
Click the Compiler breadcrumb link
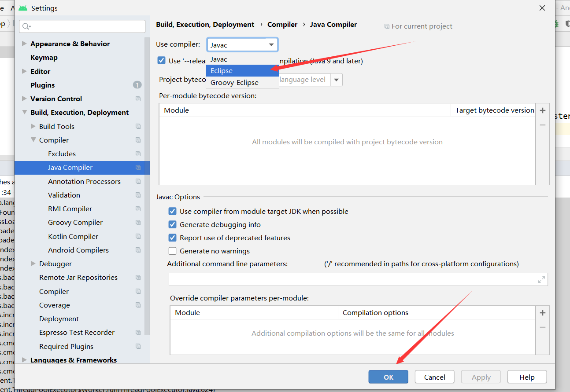click(282, 25)
